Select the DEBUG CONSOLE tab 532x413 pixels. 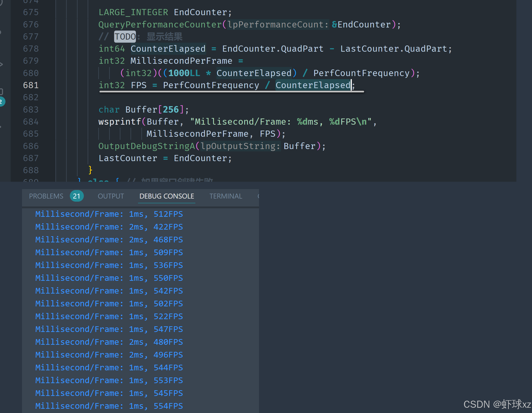click(x=167, y=196)
